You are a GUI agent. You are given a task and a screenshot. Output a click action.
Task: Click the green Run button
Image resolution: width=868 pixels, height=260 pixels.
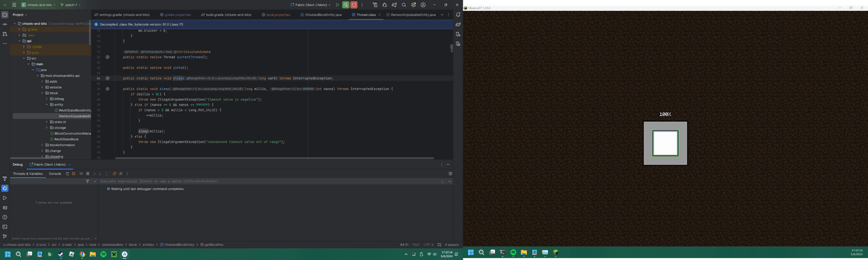pyautogui.click(x=338, y=5)
